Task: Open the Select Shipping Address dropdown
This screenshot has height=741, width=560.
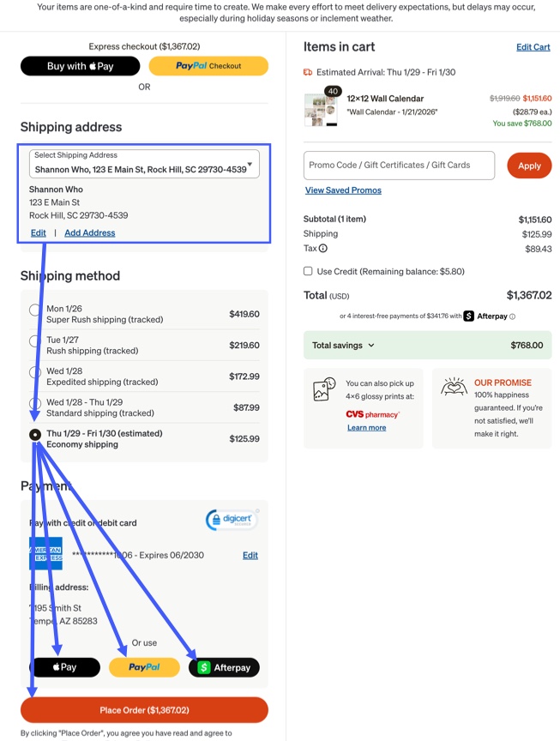Action: [144, 164]
